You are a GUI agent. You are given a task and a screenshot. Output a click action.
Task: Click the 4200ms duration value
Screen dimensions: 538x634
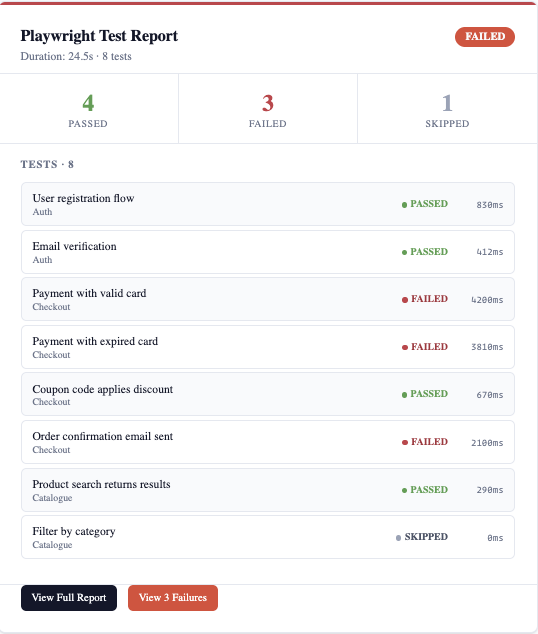pyautogui.click(x=487, y=300)
